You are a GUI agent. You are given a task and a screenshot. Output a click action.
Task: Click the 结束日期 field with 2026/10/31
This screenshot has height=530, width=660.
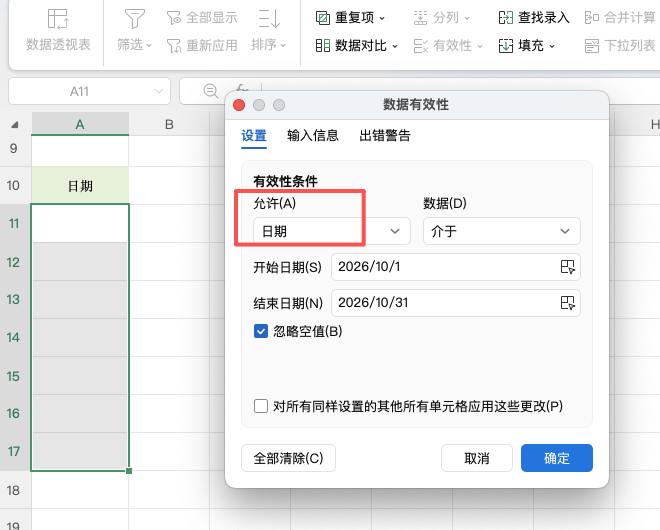click(x=456, y=303)
